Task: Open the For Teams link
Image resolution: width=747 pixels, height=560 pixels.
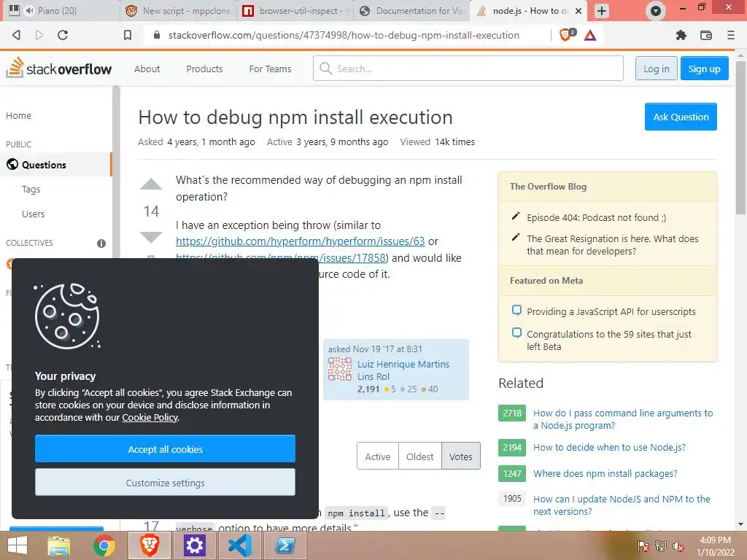Action: [x=270, y=69]
